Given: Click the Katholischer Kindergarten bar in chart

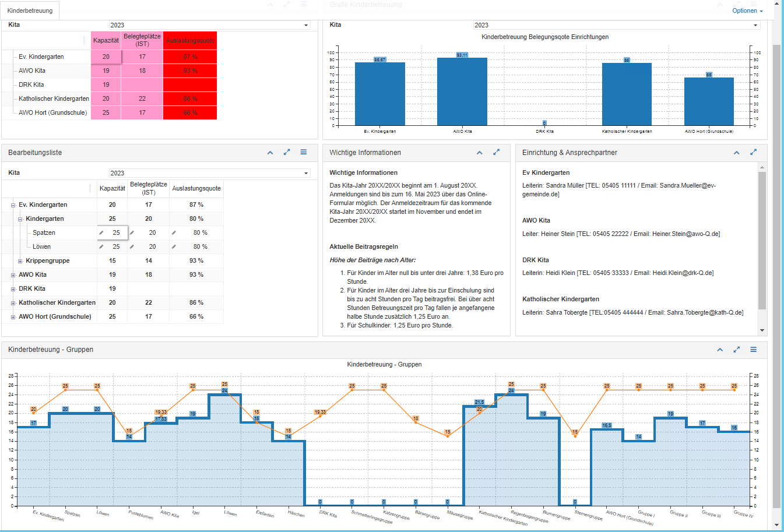Looking at the screenshot, I should pyautogui.click(x=627, y=93).
